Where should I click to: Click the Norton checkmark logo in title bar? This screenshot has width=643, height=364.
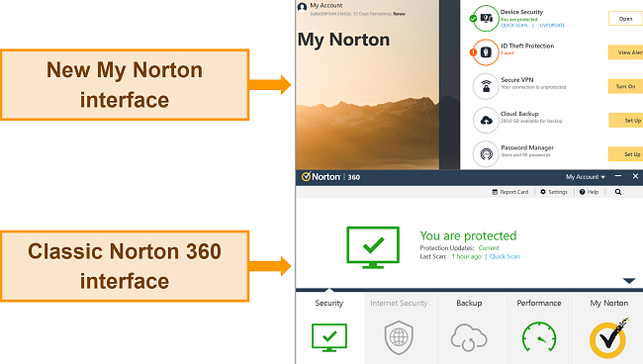[x=306, y=177]
